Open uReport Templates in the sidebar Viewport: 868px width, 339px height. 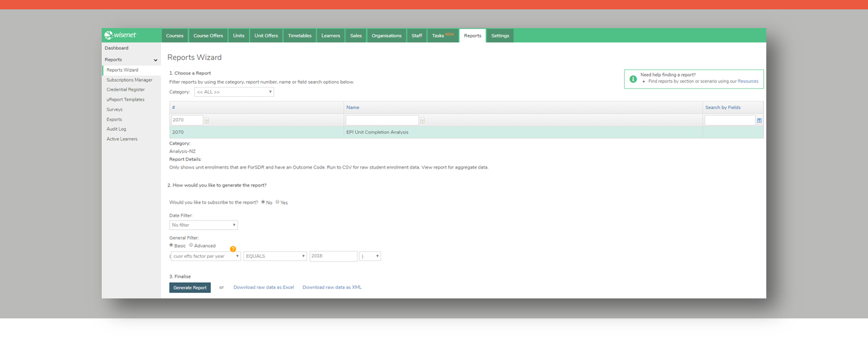pos(125,99)
